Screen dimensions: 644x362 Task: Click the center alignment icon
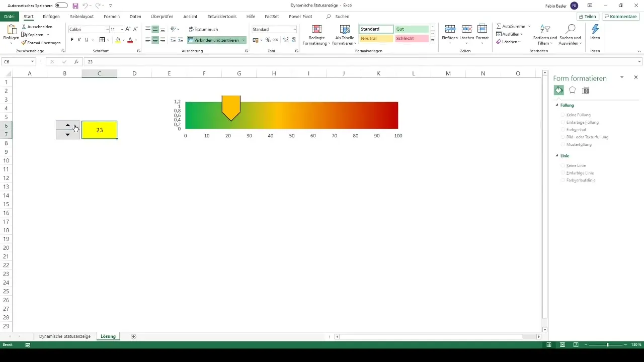tap(155, 40)
